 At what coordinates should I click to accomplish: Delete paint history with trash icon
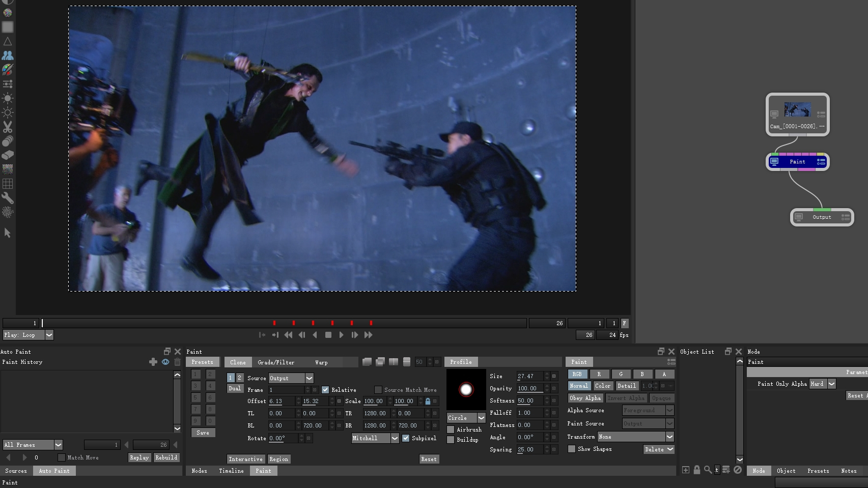(177, 362)
